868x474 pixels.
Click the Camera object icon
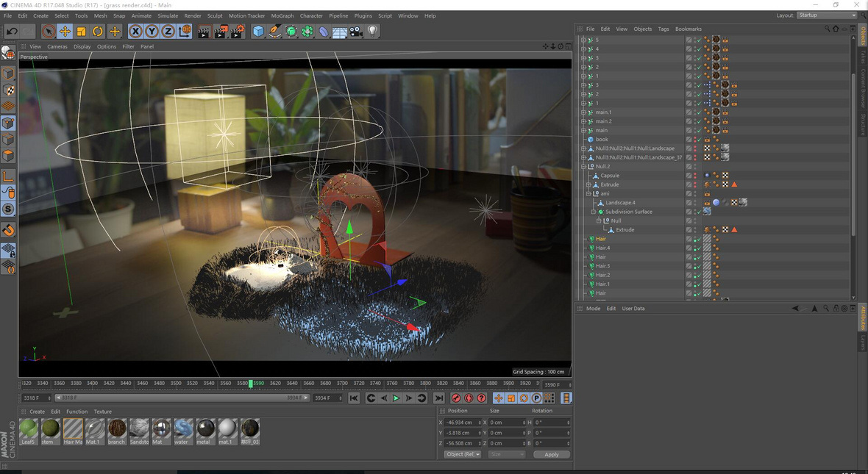tap(356, 31)
